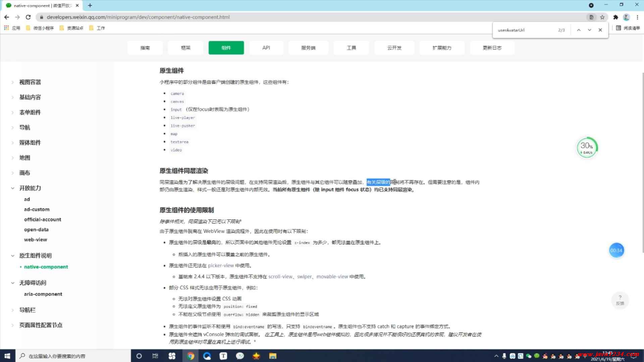Click the 30% network speed widget

pos(587,147)
